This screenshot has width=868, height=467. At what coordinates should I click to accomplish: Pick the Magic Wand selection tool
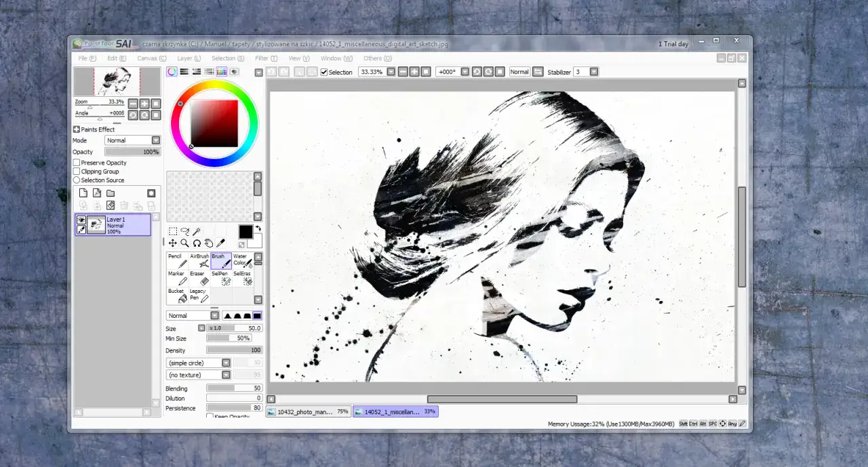196,232
